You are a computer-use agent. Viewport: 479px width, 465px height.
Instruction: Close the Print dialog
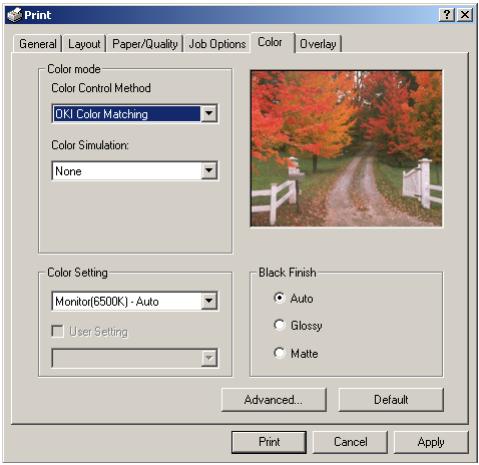[465, 15]
